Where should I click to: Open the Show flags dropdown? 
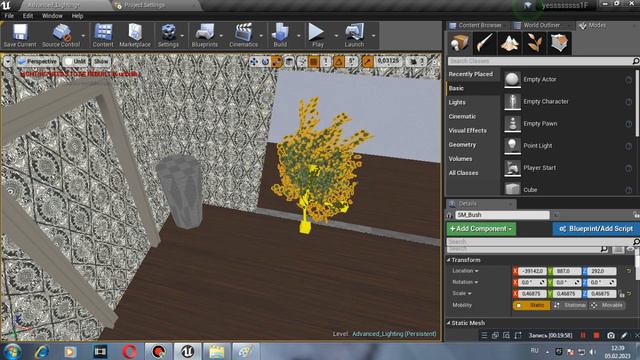(101, 62)
